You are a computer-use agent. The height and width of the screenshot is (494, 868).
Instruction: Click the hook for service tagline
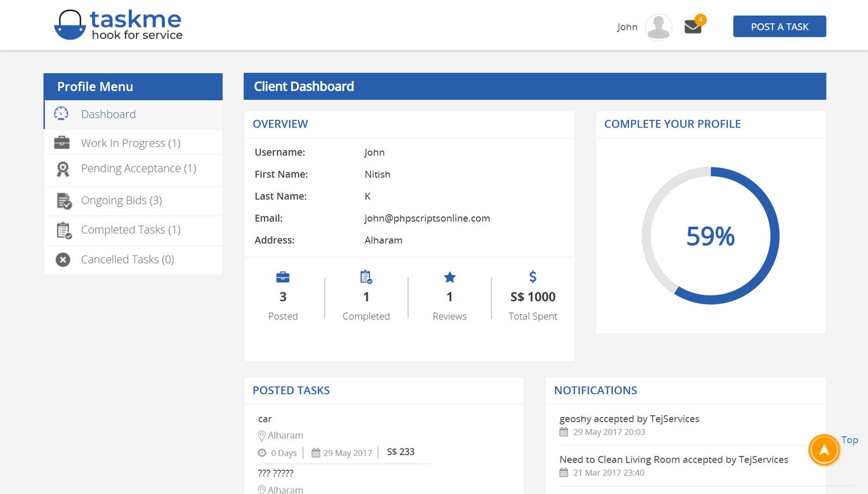(x=137, y=35)
